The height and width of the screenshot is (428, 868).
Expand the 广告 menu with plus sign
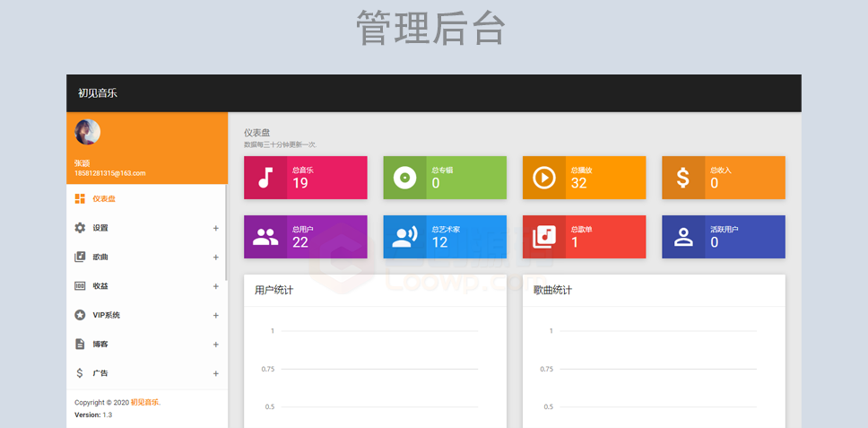point(216,374)
